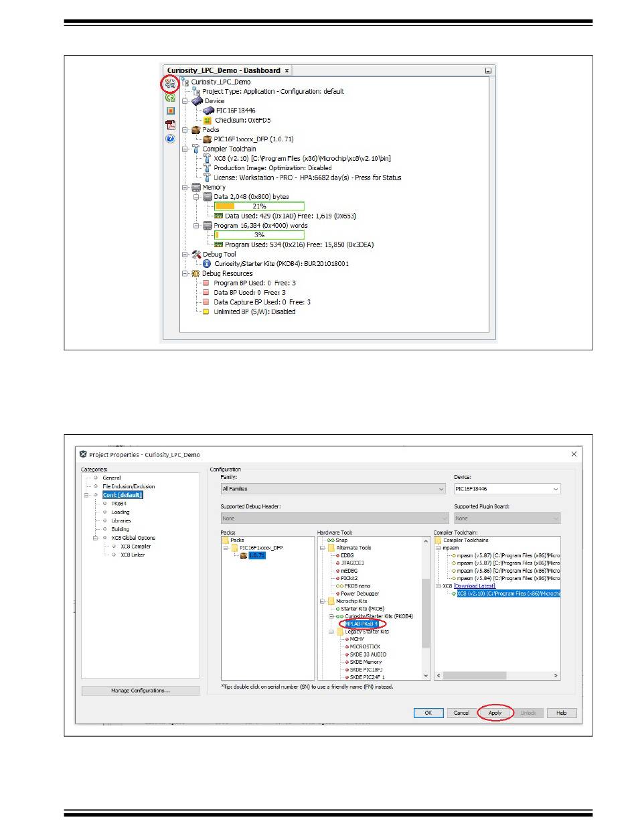This screenshot has height=840, width=636.
Task: Click the Checksum puzzle icon
Action: tap(208, 121)
